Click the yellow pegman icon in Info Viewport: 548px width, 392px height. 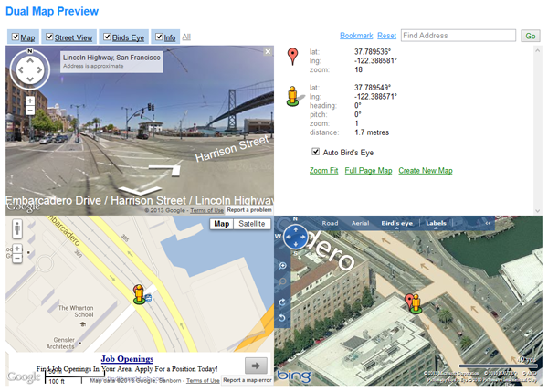point(292,96)
